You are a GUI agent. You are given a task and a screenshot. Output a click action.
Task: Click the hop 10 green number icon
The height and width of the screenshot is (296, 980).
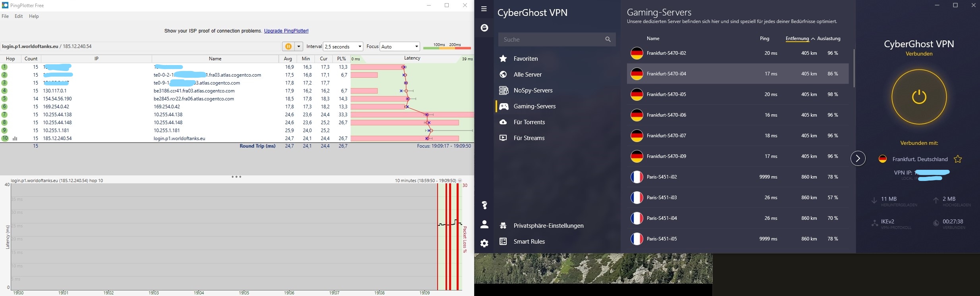coord(5,138)
